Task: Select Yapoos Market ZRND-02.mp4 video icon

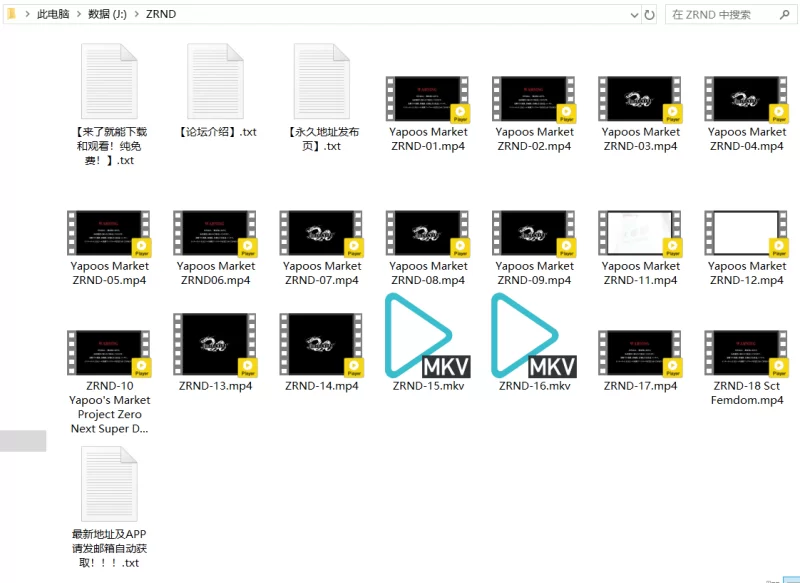Action: click(x=534, y=99)
